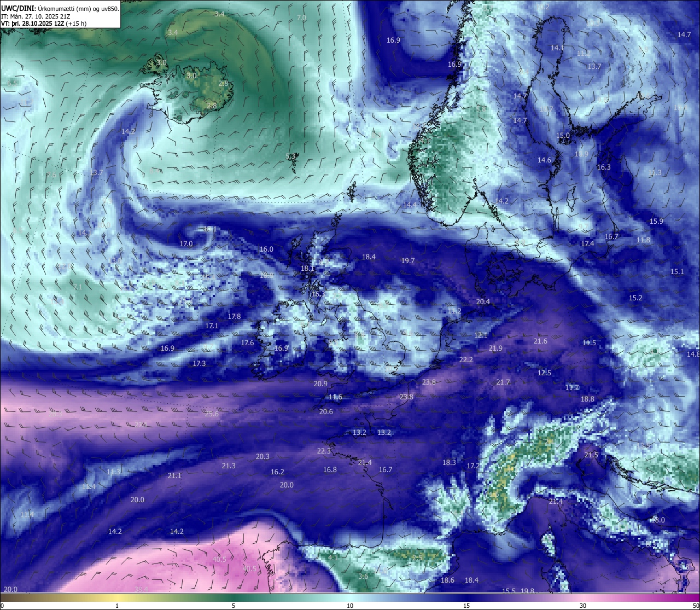Click the map value 17.8

pos(234,316)
